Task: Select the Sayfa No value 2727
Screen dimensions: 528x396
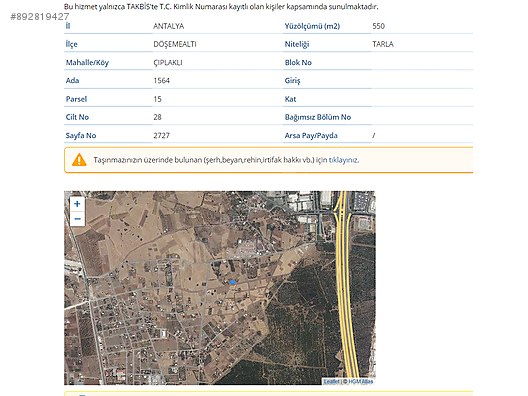Action: point(162,135)
